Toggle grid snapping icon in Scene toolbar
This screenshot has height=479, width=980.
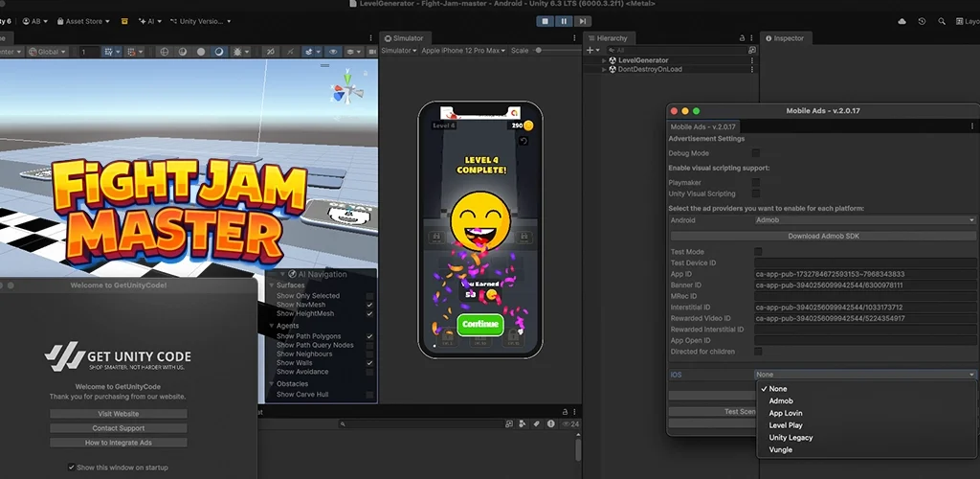pos(109,52)
